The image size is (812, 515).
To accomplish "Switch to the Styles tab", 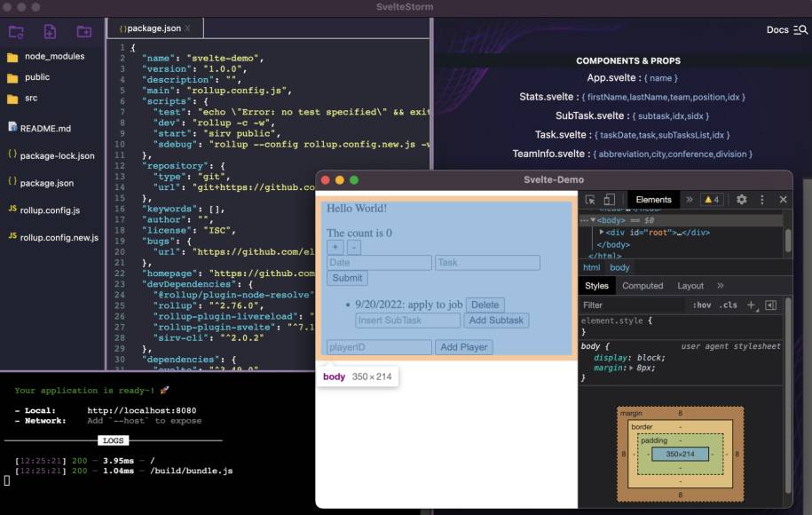I will [596, 286].
